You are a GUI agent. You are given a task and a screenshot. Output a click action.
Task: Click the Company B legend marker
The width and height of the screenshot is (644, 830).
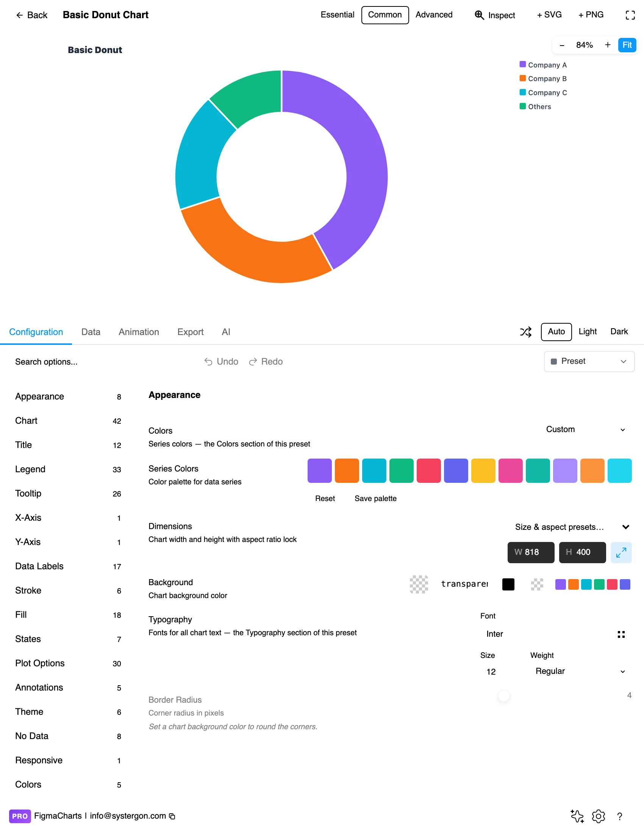(523, 78)
